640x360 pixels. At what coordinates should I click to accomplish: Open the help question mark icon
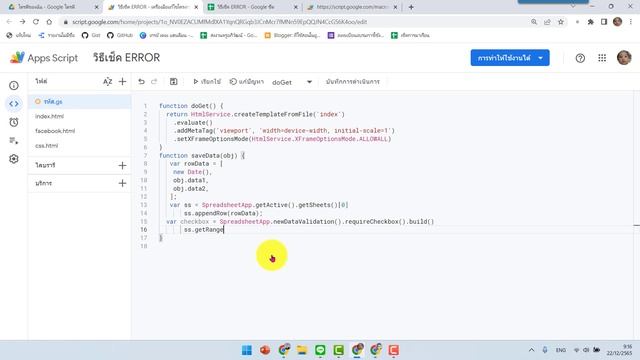pyautogui.click(x=580, y=58)
